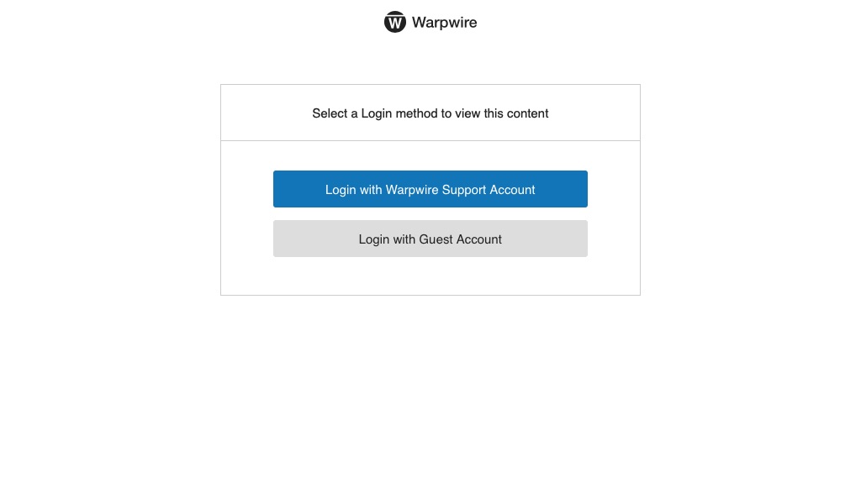Click the 'Warpwire' brand name in header
The width and height of the screenshot is (861, 504).
coord(444,23)
